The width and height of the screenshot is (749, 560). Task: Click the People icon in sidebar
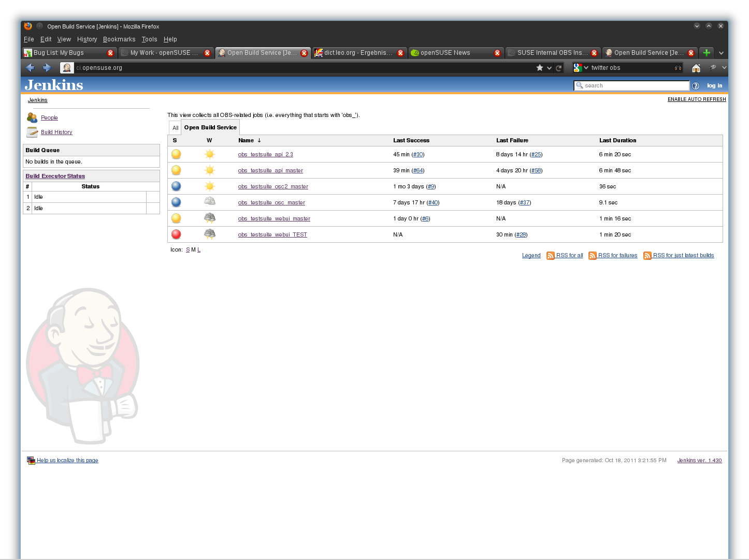coord(32,117)
